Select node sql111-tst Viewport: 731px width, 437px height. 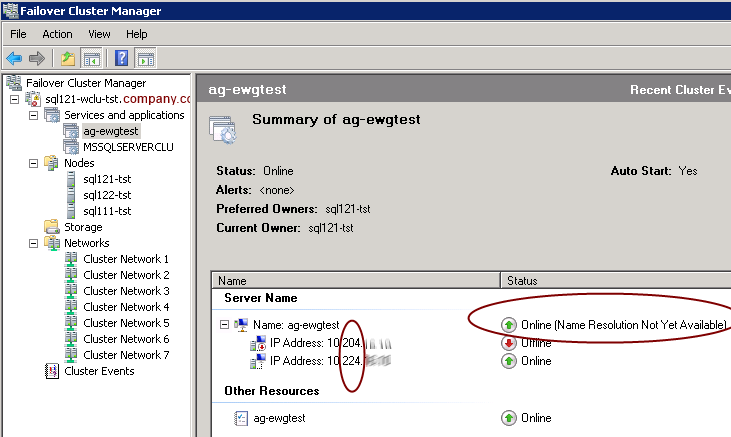(107, 211)
